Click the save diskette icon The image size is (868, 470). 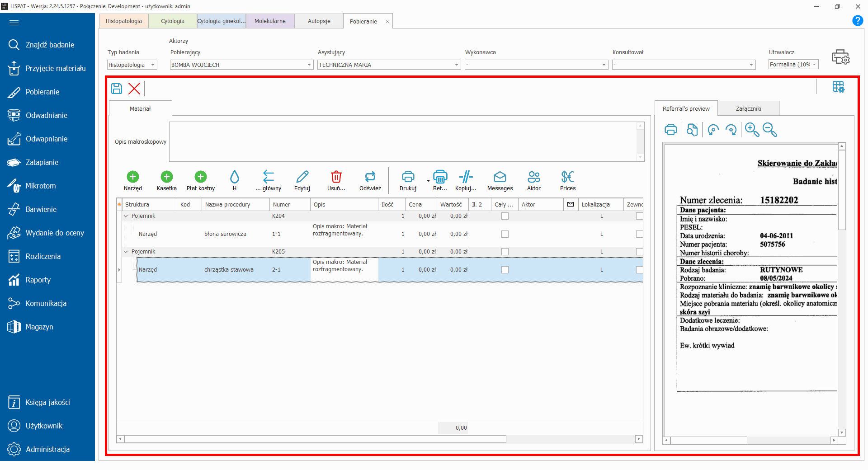tap(117, 88)
